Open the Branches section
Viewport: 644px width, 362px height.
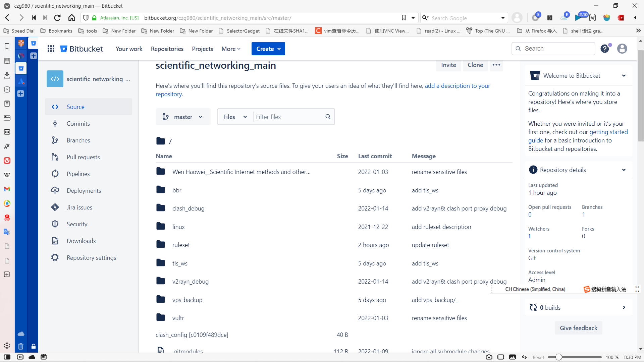click(79, 140)
